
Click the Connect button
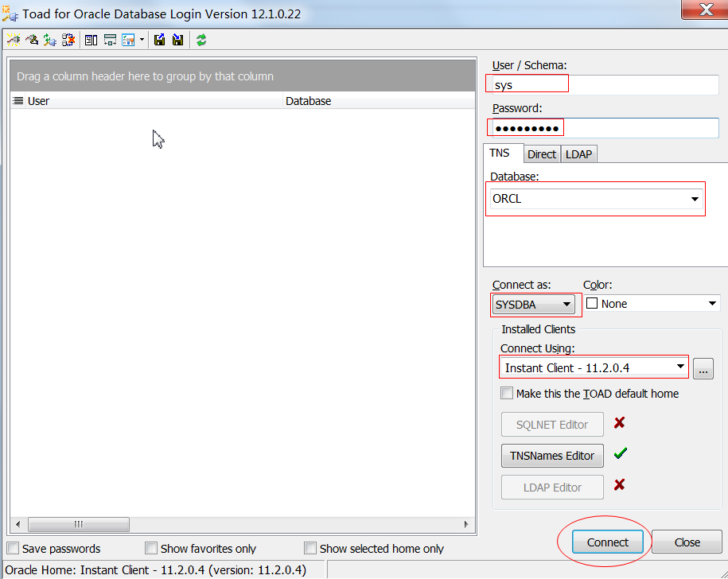pyautogui.click(x=607, y=542)
